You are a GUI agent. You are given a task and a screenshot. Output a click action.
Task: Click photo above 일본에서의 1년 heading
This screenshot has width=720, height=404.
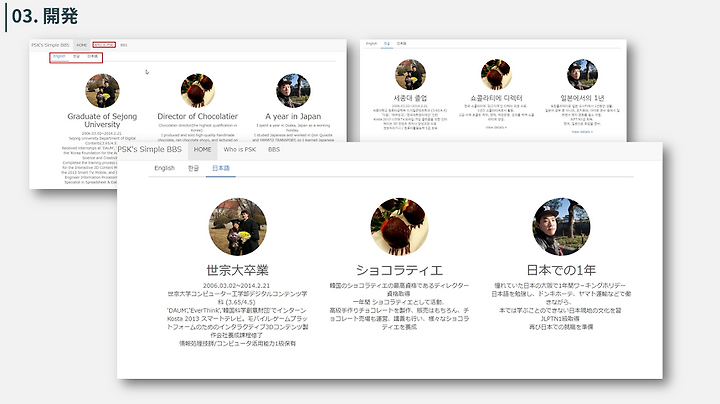click(582, 74)
